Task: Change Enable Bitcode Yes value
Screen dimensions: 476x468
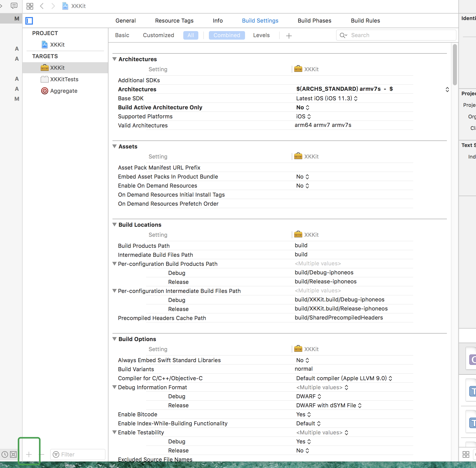Action: click(x=303, y=414)
